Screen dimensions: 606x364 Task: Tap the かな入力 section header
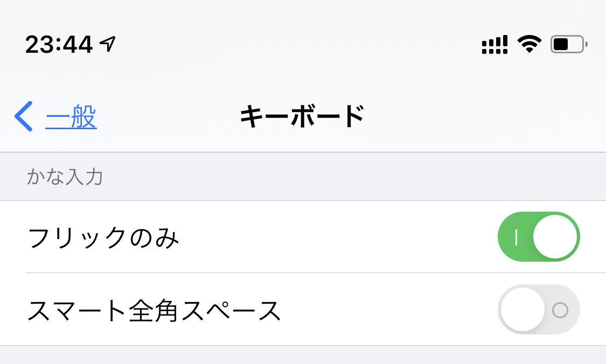tap(65, 177)
